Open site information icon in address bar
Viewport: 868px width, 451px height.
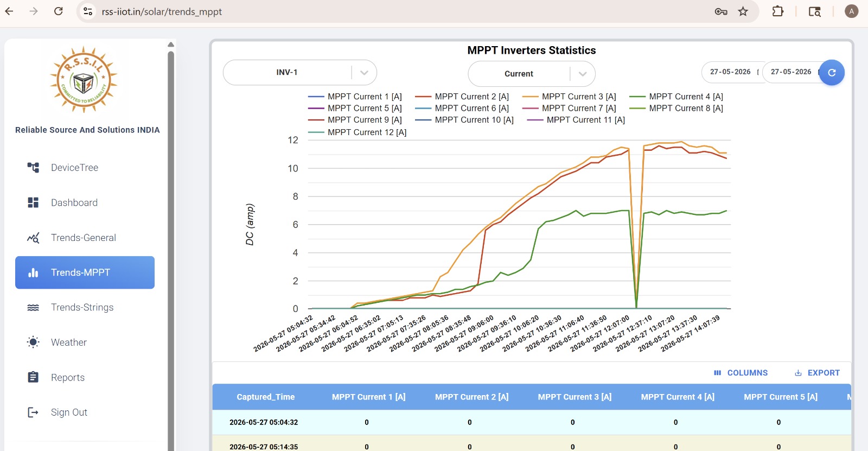click(88, 11)
